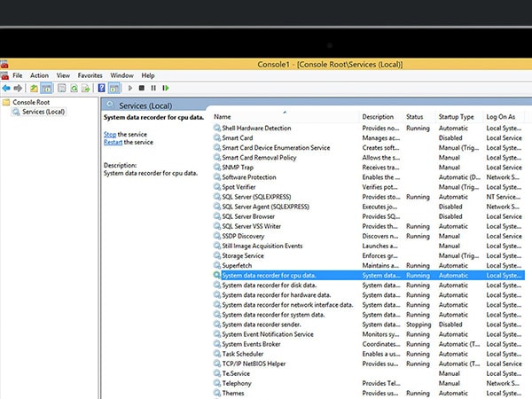Select 'SQL Server Agent (SQLEXPRESS)' row

(x=369, y=207)
